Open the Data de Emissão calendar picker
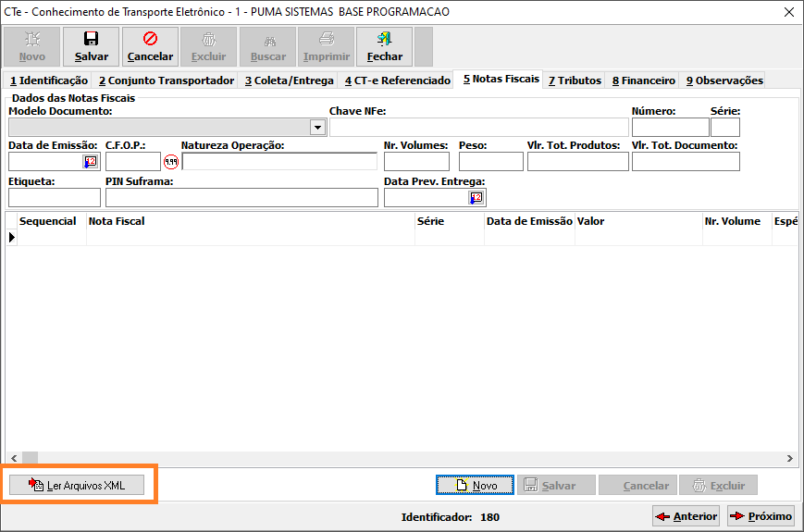Viewport: 804px width, 532px height. [x=91, y=162]
